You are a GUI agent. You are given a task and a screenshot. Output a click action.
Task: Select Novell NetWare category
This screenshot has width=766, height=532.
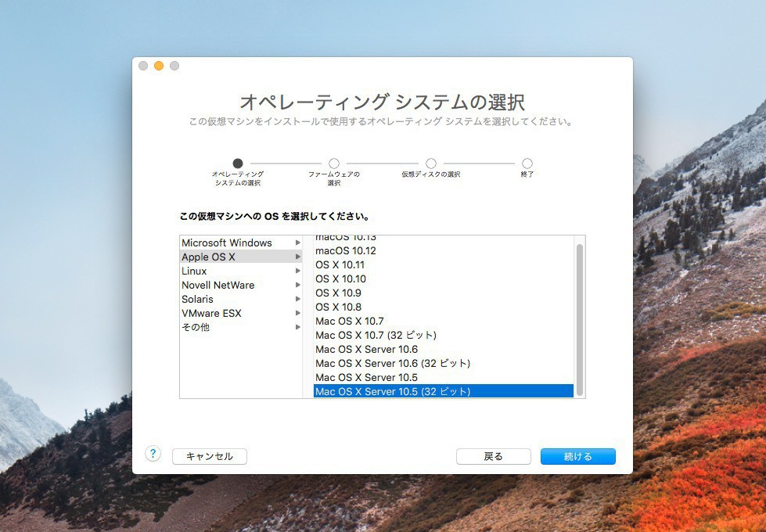coord(241,285)
